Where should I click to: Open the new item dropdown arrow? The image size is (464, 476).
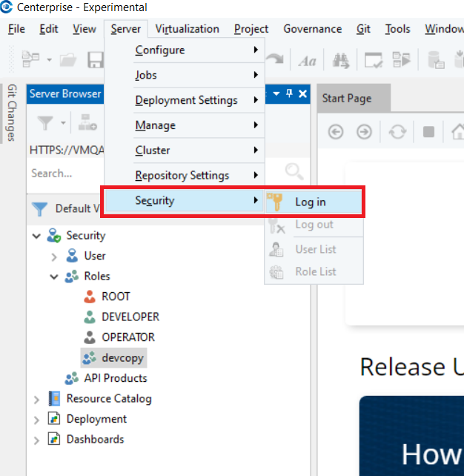(49, 60)
